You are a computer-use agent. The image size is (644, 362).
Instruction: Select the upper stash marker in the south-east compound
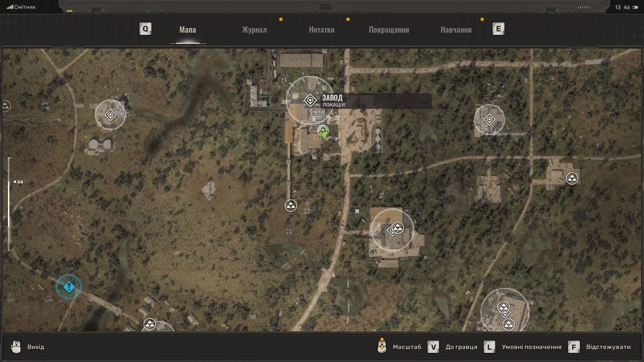point(504,308)
